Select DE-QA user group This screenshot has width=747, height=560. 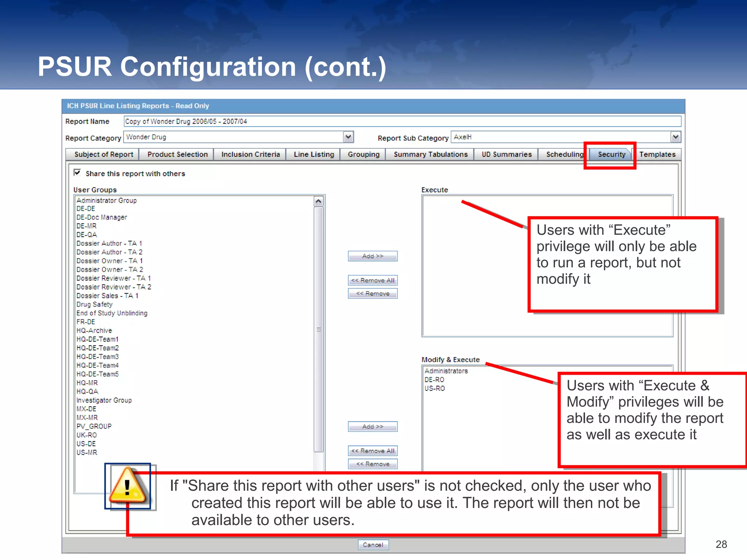[x=87, y=234]
